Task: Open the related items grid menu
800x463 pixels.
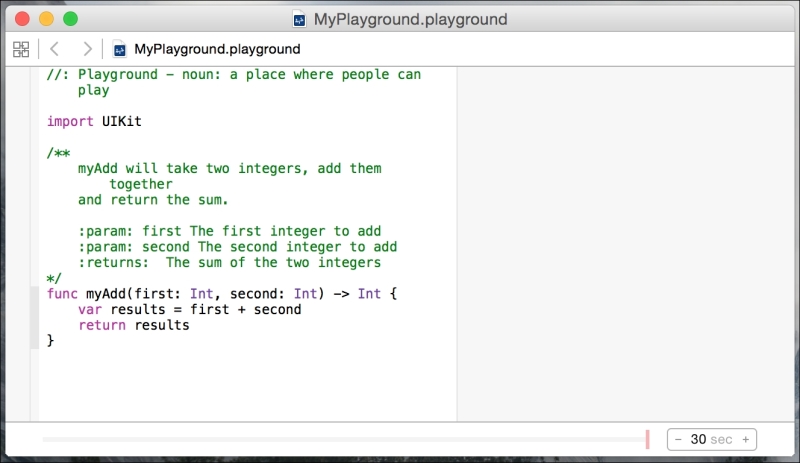Action: point(21,49)
